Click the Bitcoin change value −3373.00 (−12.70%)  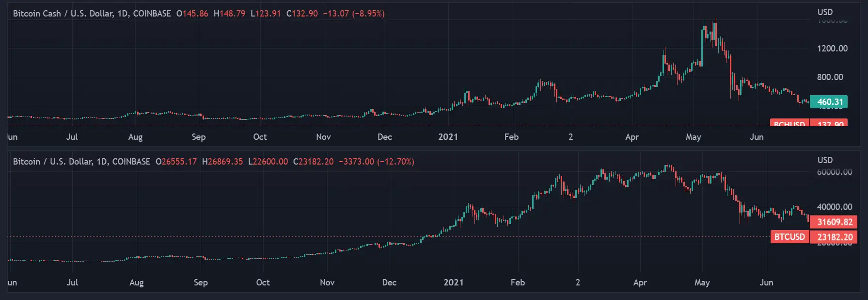pyautogui.click(x=377, y=162)
